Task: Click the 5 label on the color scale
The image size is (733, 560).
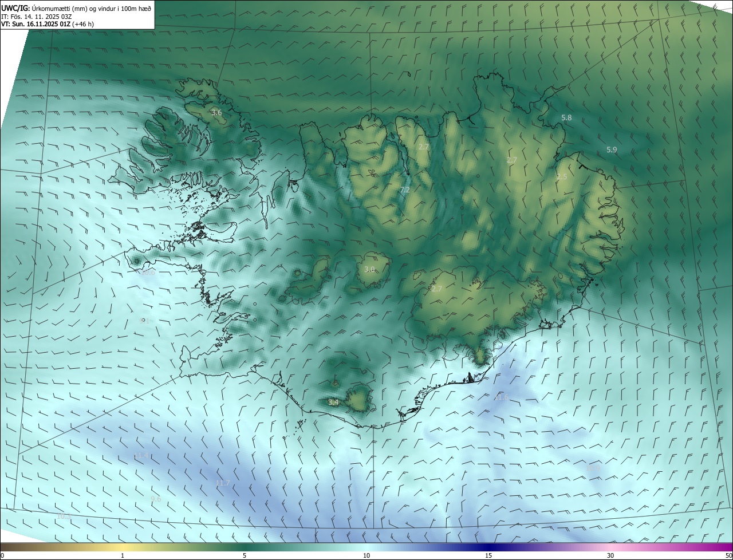Action: (x=245, y=555)
